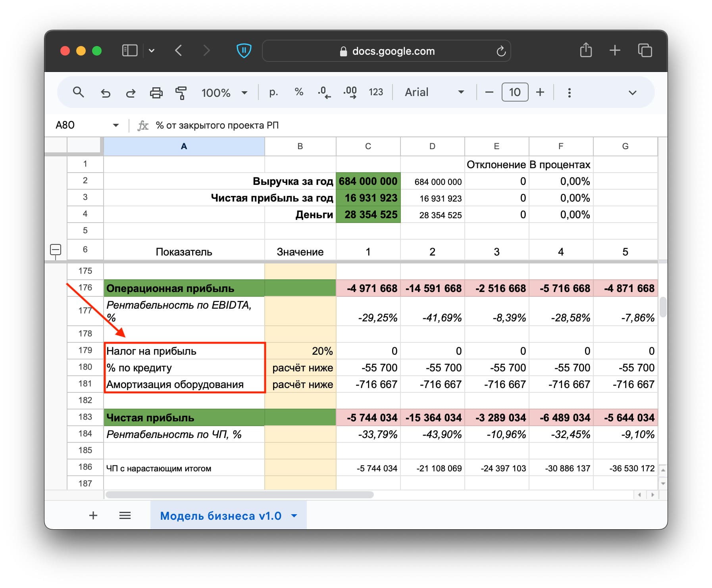Decrease font size with minus button
This screenshot has width=712, height=588.
pyautogui.click(x=489, y=92)
